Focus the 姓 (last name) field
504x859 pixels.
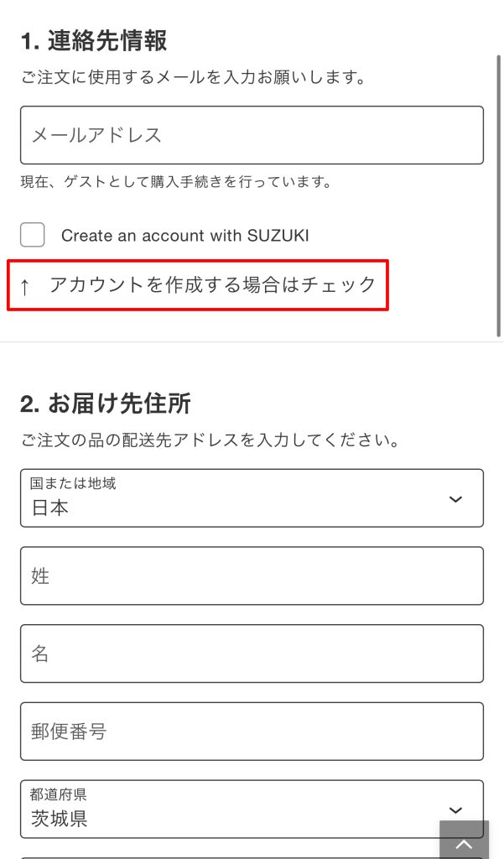point(252,575)
